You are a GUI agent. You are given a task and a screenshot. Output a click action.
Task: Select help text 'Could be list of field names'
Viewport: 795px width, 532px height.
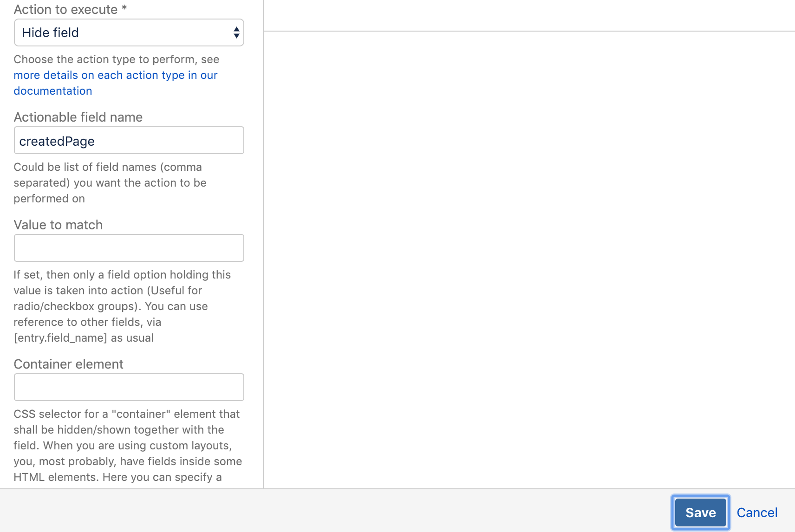coord(110,183)
